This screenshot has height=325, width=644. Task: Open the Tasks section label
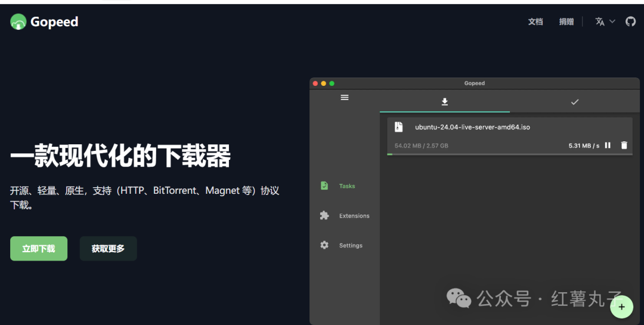point(347,186)
